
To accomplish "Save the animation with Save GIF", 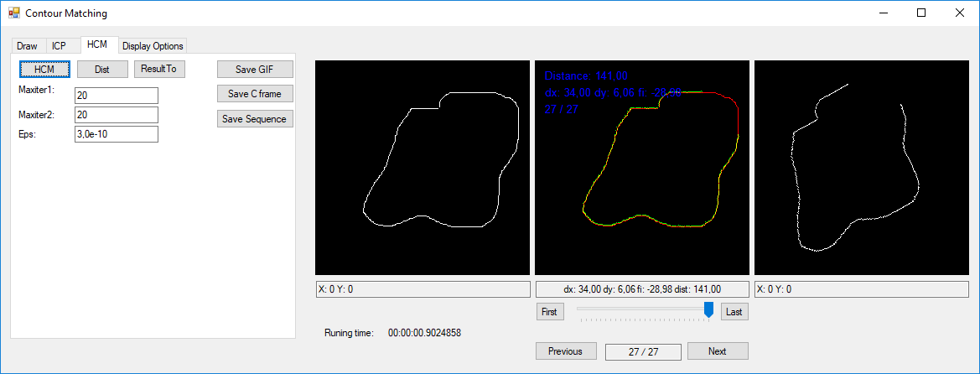I will [255, 70].
